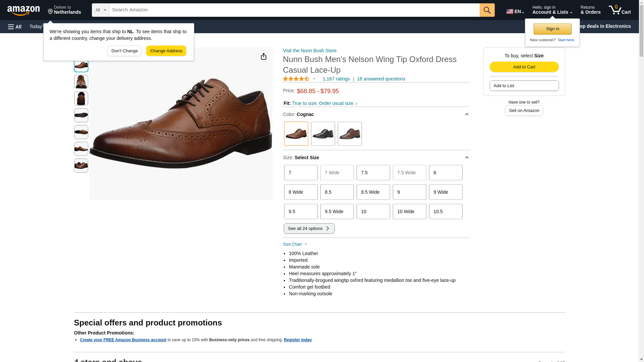Open the search category All dropdown
Screen dimensions: 644x362
coord(100,10)
